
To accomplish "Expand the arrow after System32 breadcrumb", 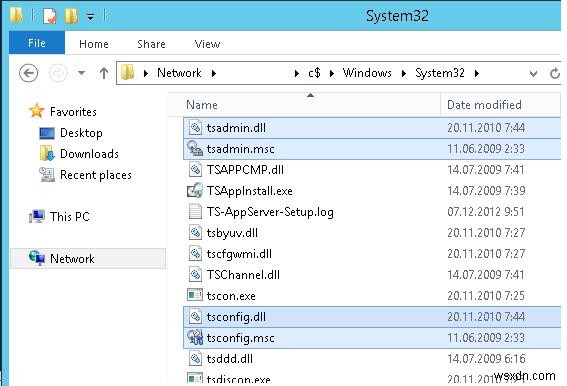I will point(477,73).
